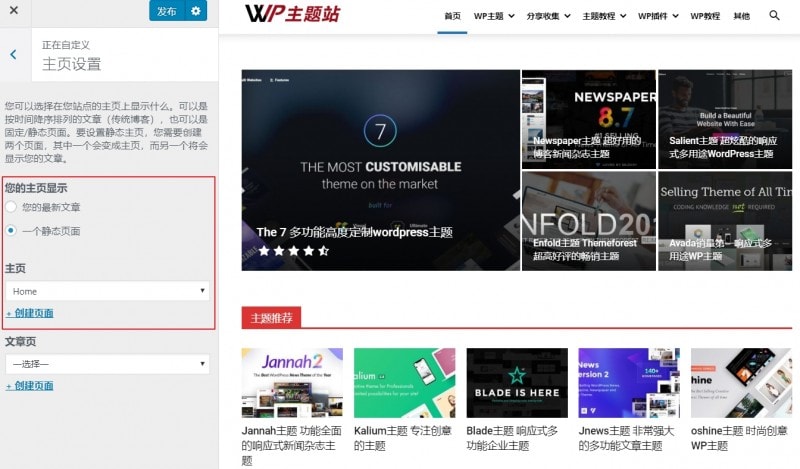This screenshot has width=800, height=469.
Task: Open the WP教程 menu item
Action: click(x=705, y=16)
